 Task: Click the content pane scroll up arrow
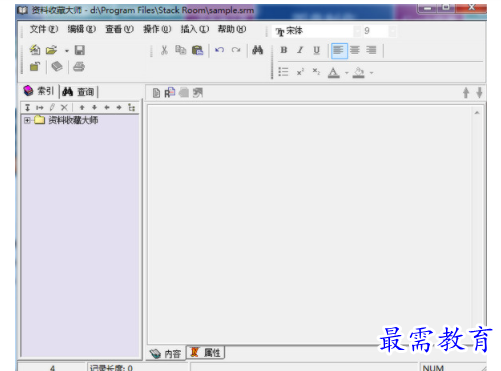[477, 113]
